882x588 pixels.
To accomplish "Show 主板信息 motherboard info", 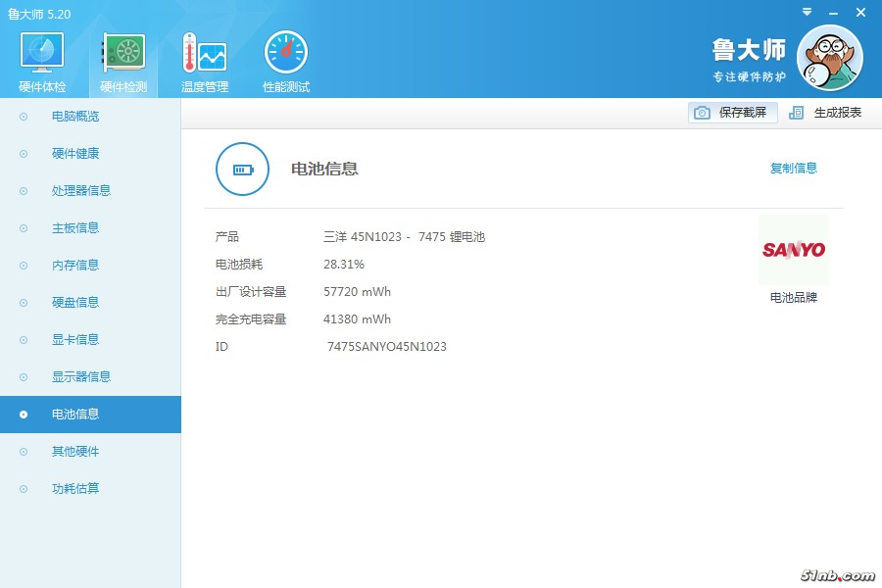I will click(75, 228).
